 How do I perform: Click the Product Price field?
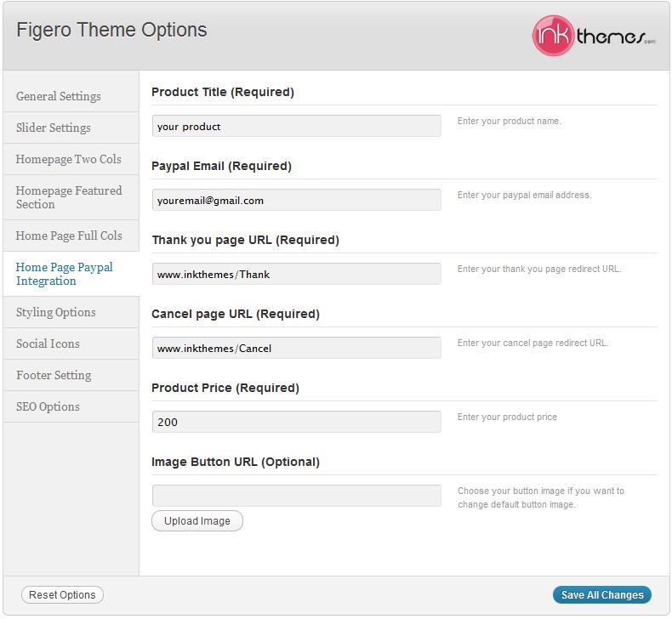pyautogui.click(x=297, y=422)
